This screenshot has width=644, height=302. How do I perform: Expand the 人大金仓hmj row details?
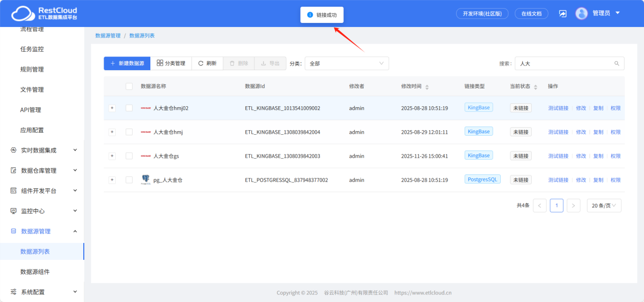point(112,132)
